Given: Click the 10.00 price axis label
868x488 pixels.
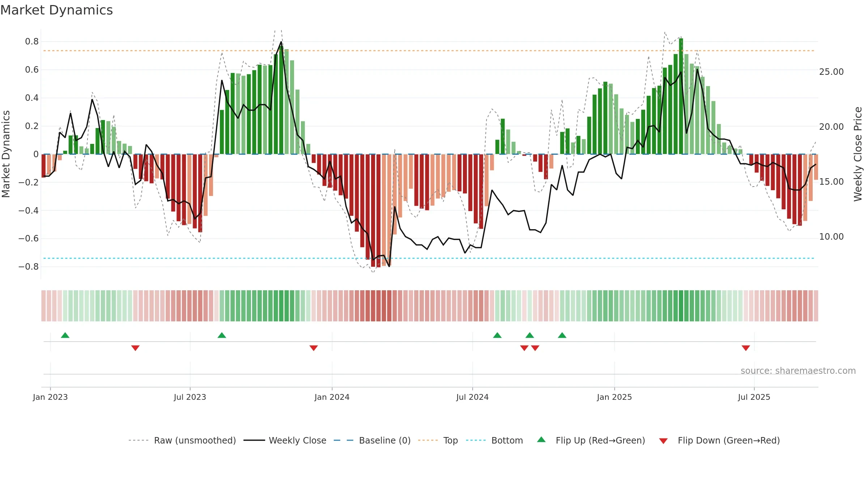Looking at the screenshot, I should click(x=831, y=237).
